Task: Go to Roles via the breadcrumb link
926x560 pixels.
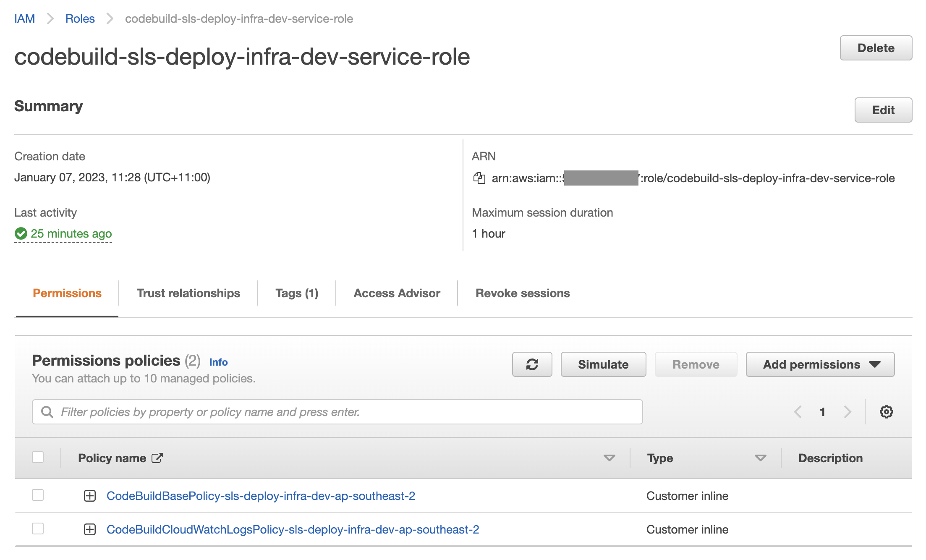Action: click(80, 18)
